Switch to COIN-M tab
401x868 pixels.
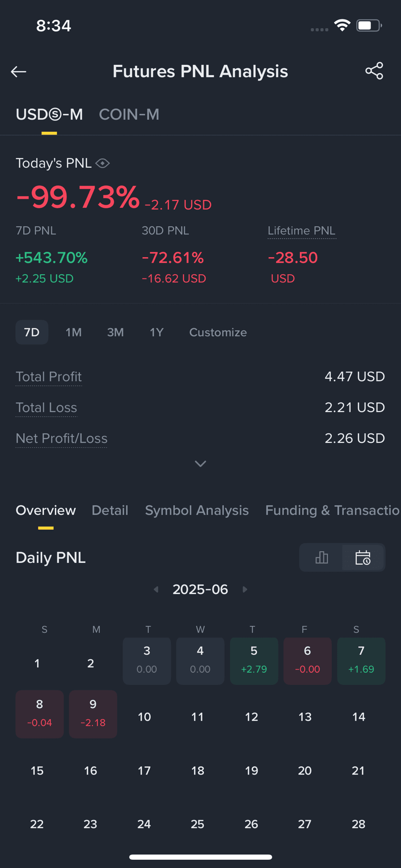(129, 114)
